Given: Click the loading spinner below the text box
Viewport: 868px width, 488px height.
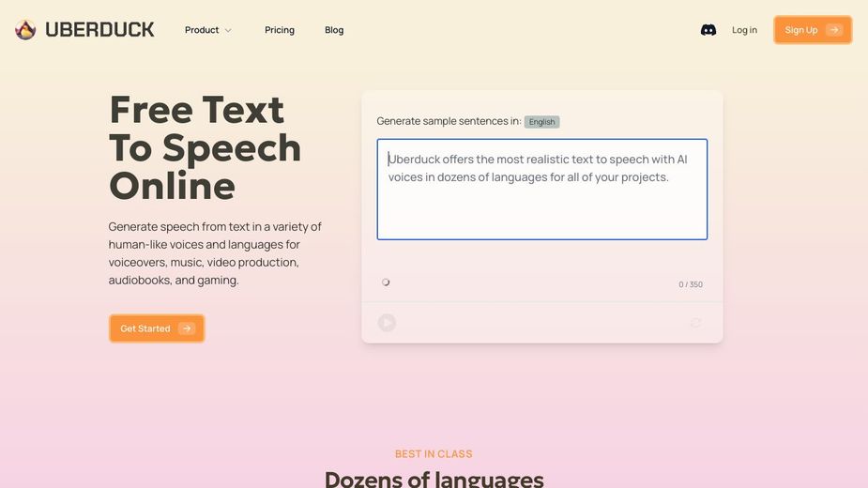Looking at the screenshot, I should (x=386, y=282).
